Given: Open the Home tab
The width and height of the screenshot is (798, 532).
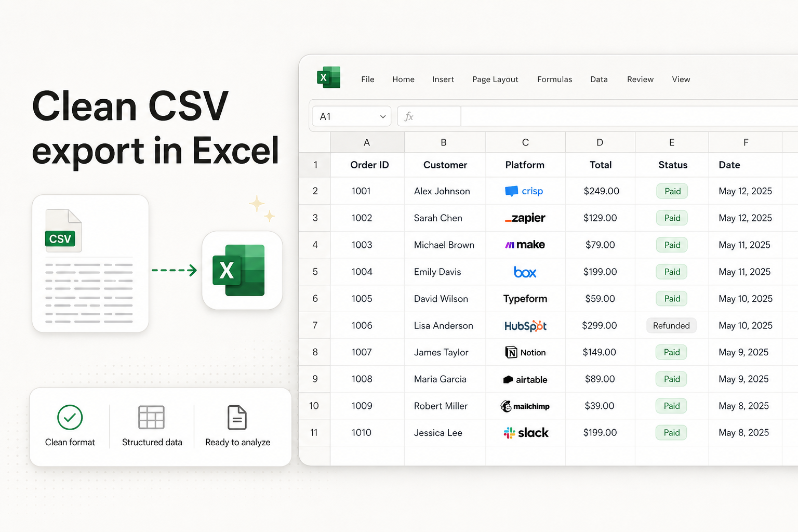Looking at the screenshot, I should pyautogui.click(x=403, y=79).
